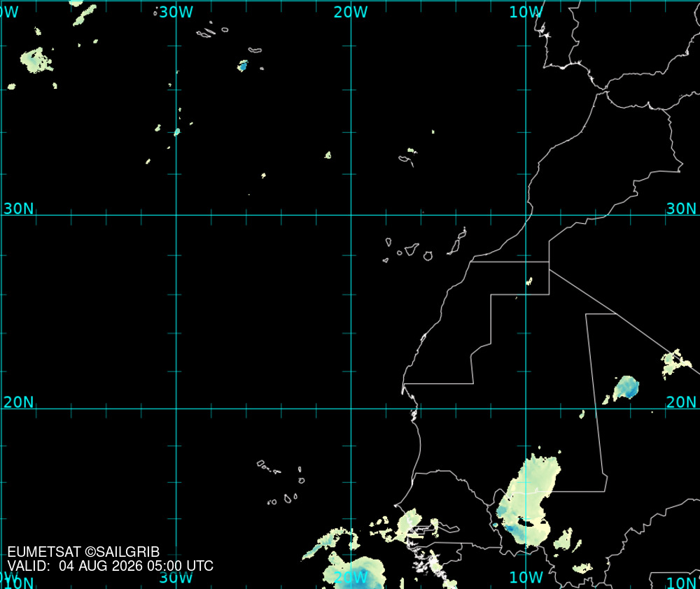Click the 30W longitude label at top

pos(176,12)
